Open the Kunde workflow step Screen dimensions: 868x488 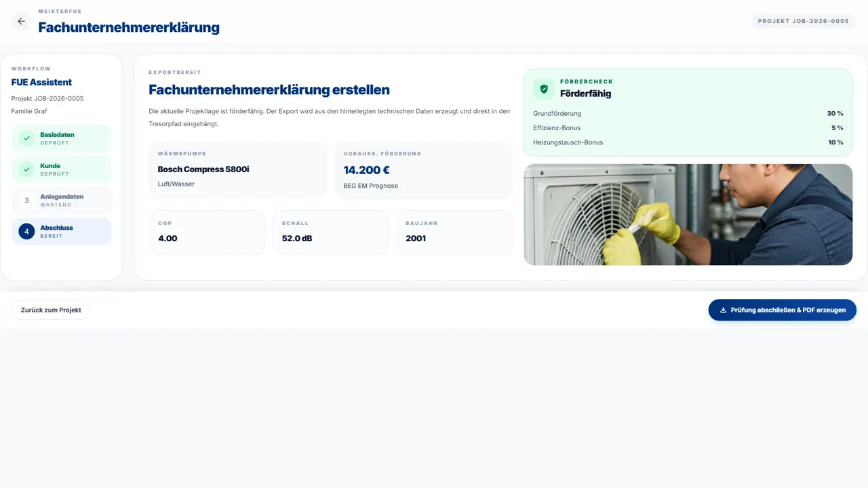[x=61, y=169]
